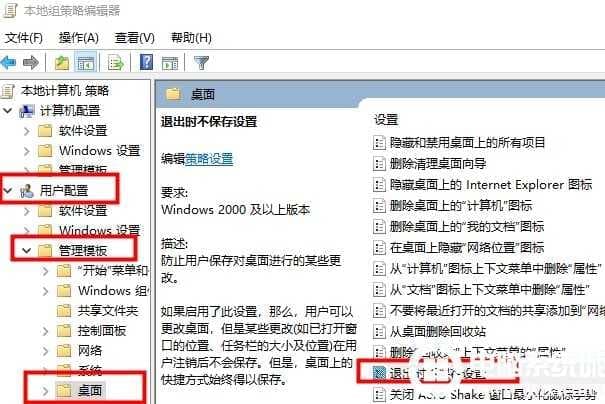Select the 网络 folder in tree
Viewport: 605px width, 404px height.
(x=90, y=351)
